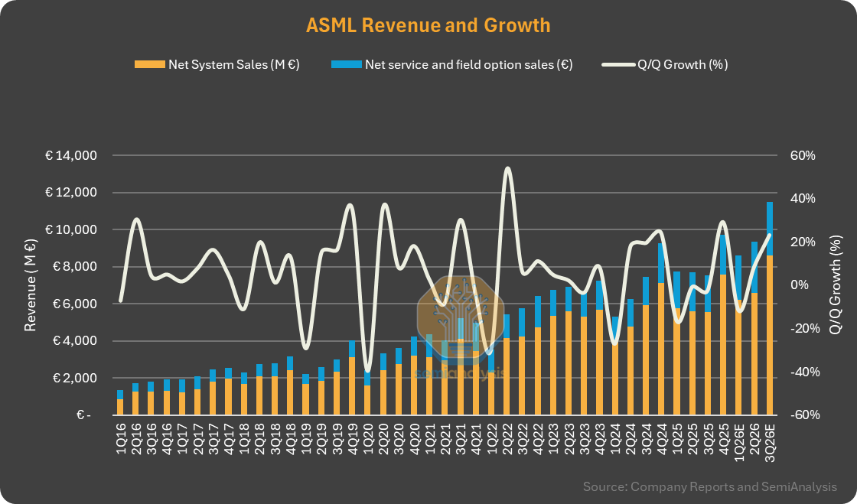Click the orange 2Q22 system sales bar
Image resolution: width=857 pixels, height=504 pixels.
(507, 377)
